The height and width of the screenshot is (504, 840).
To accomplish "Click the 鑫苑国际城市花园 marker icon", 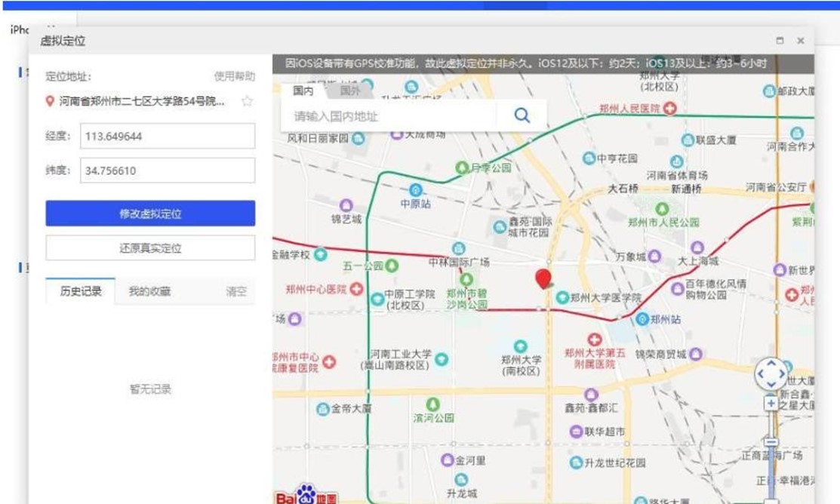I will tap(500, 226).
